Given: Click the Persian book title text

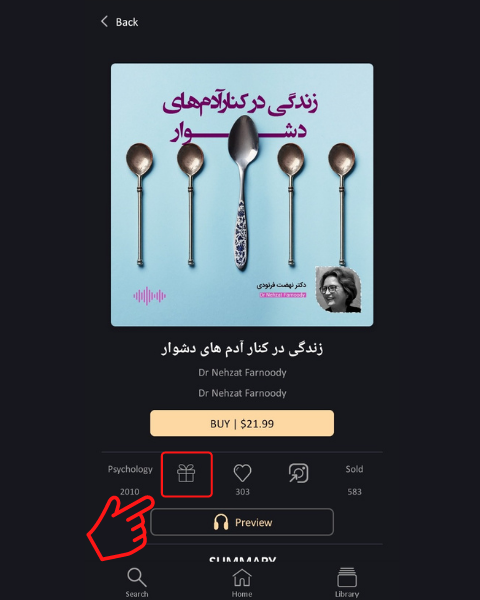Looking at the screenshot, I should (242, 348).
